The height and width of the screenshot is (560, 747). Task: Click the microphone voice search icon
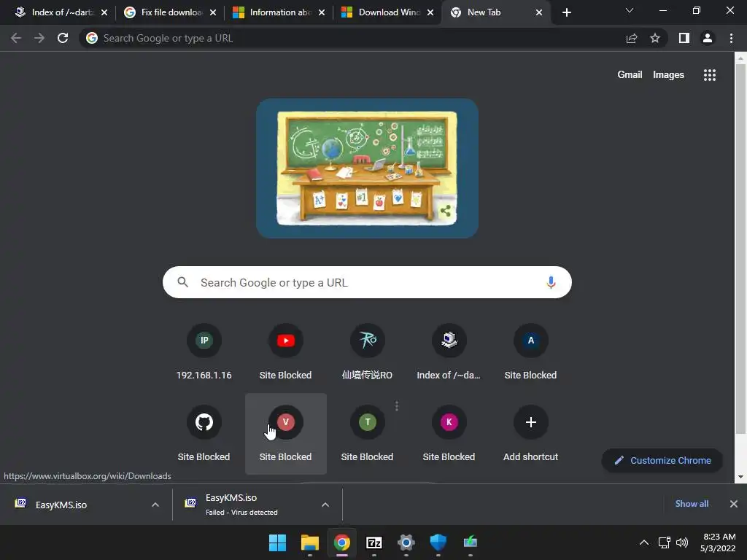[551, 282]
